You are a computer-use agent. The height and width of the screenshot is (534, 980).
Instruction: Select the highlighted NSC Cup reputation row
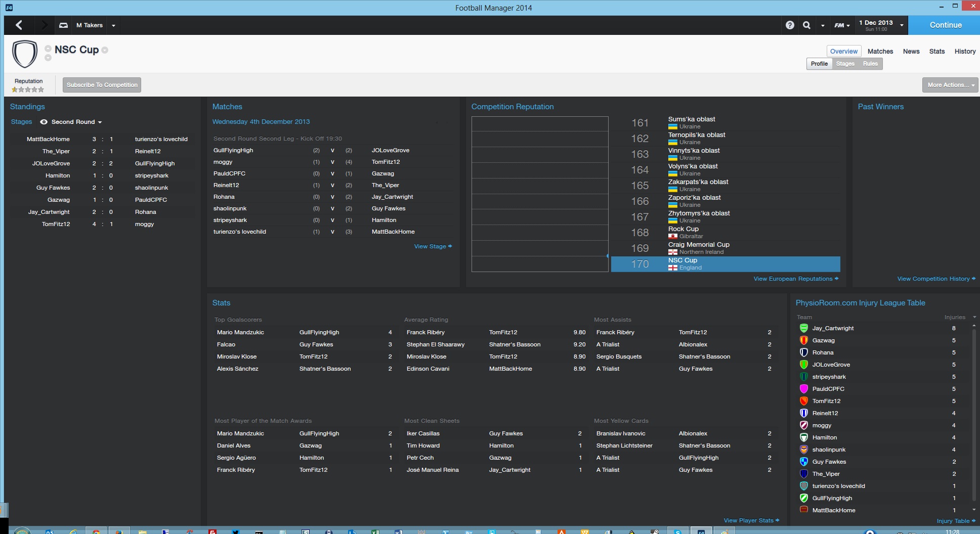(x=726, y=264)
